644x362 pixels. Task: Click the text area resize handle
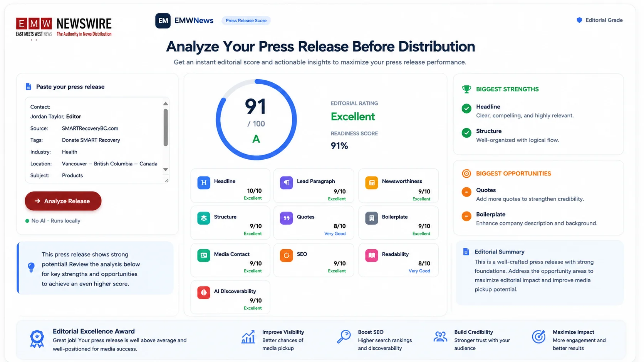tap(167, 180)
